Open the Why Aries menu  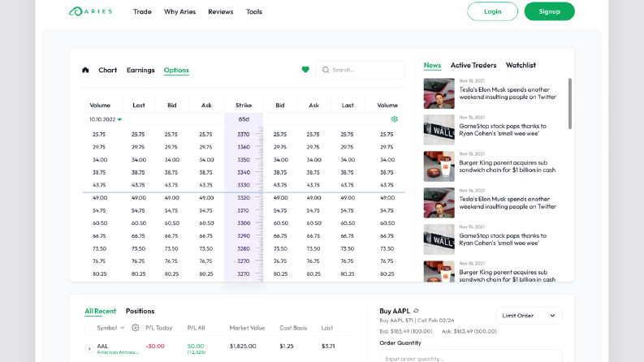pyautogui.click(x=180, y=11)
